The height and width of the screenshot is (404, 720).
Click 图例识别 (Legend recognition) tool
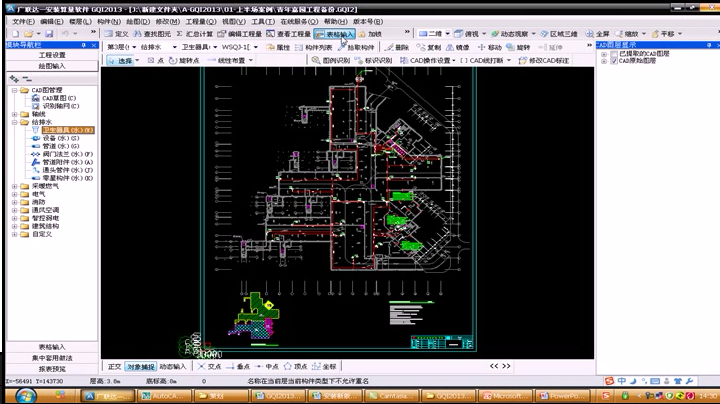click(x=331, y=60)
